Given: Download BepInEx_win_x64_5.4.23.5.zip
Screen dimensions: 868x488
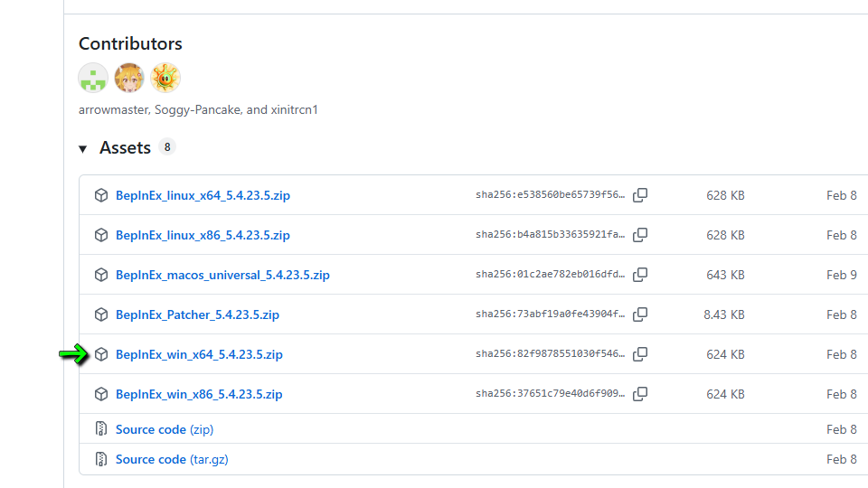Looking at the screenshot, I should point(199,354).
